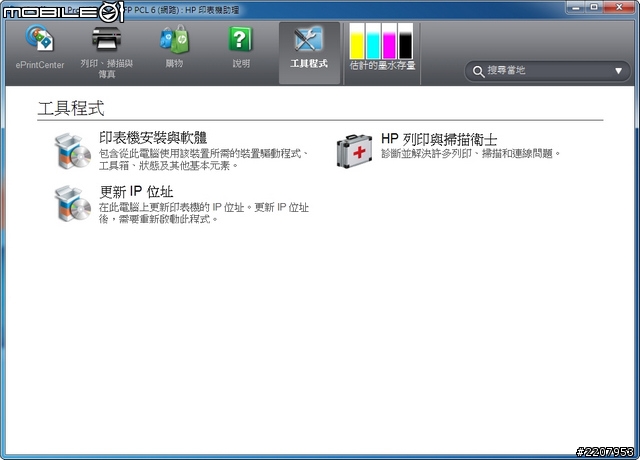Screen dimensions: 640x460
Task: Open the green question mark 說明 icon
Action: (240, 39)
